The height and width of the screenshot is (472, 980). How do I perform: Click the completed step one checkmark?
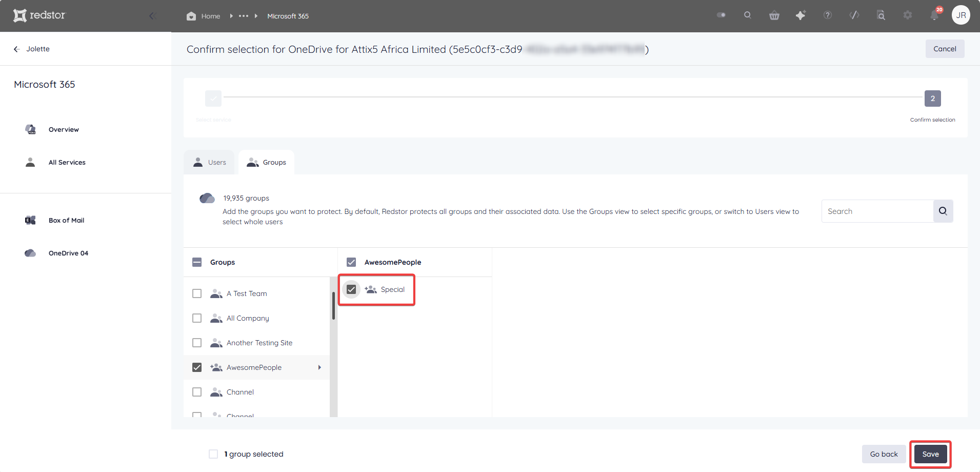(x=213, y=99)
